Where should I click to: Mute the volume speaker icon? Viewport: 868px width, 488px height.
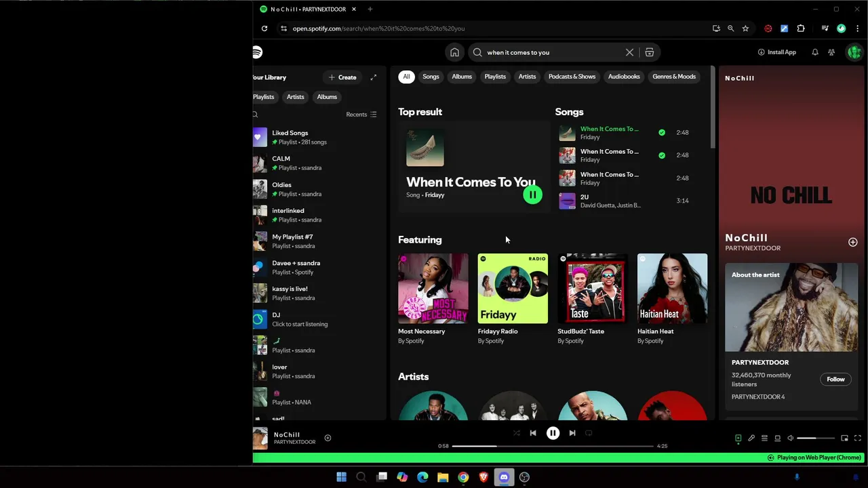point(790,439)
